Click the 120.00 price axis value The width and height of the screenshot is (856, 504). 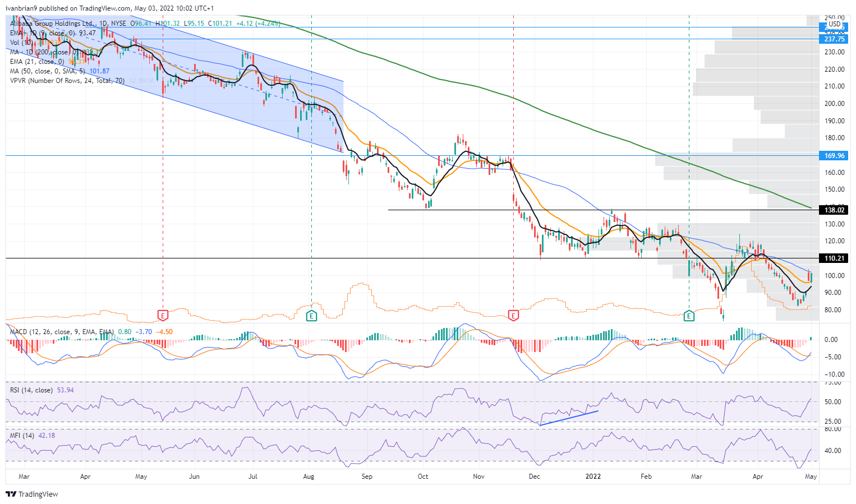[x=834, y=241]
